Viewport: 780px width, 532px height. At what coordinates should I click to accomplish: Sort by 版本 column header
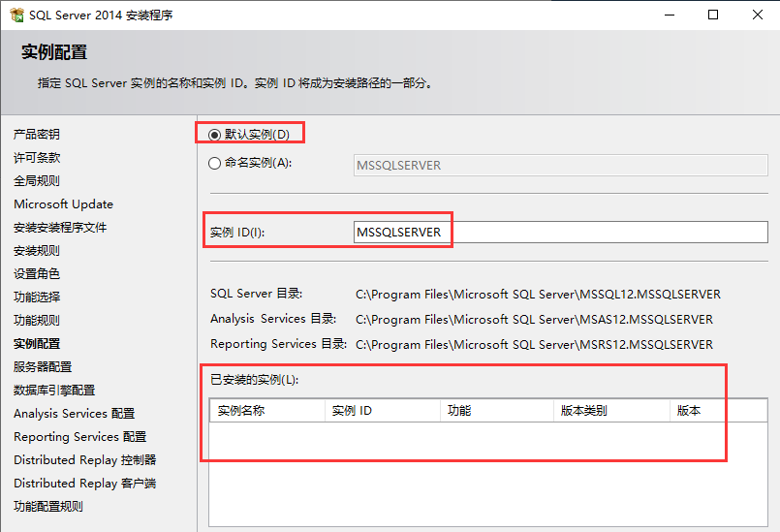click(x=719, y=411)
